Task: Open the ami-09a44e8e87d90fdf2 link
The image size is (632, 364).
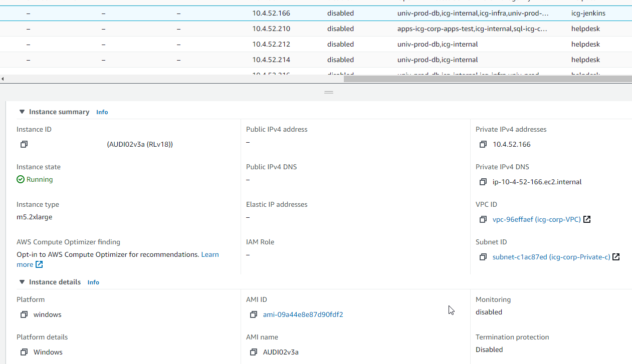Action: coord(303,314)
